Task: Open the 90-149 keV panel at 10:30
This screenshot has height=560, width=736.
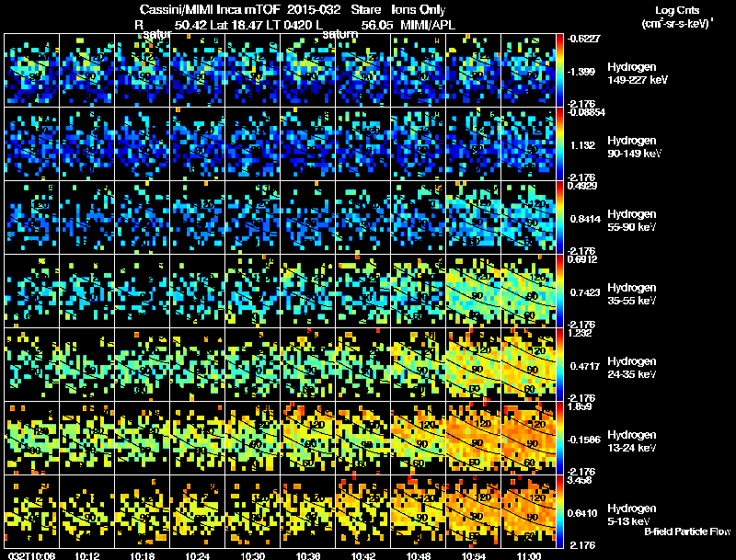Action: pos(252,144)
